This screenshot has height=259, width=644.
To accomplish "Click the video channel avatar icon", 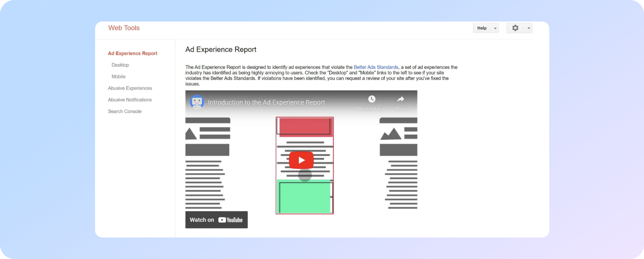I will click(197, 102).
